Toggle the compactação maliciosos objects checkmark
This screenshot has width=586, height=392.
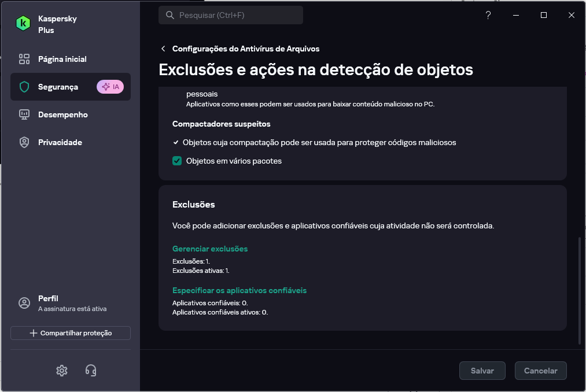click(176, 142)
